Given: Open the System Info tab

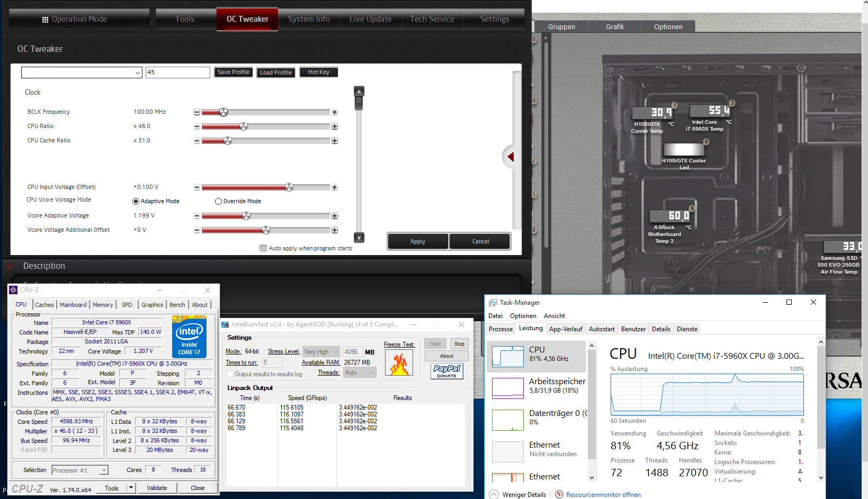Looking at the screenshot, I should [x=309, y=19].
